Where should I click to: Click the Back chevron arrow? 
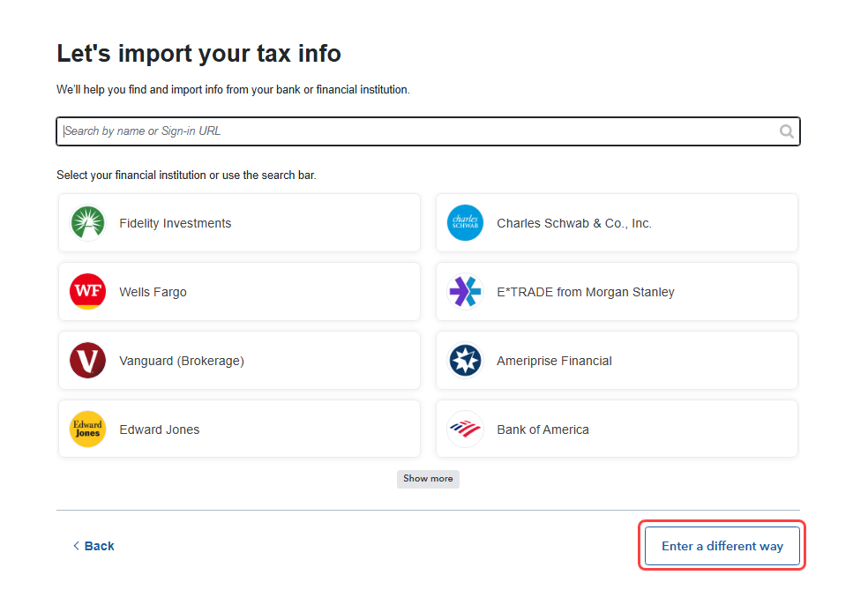pyautogui.click(x=77, y=546)
